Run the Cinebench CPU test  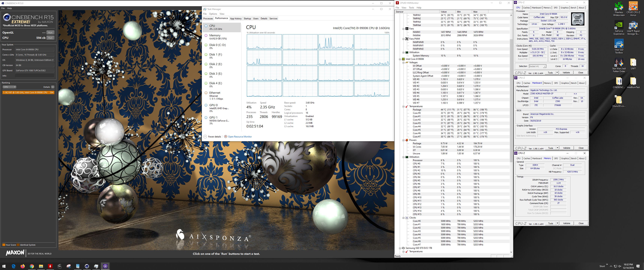coord(50,38)
